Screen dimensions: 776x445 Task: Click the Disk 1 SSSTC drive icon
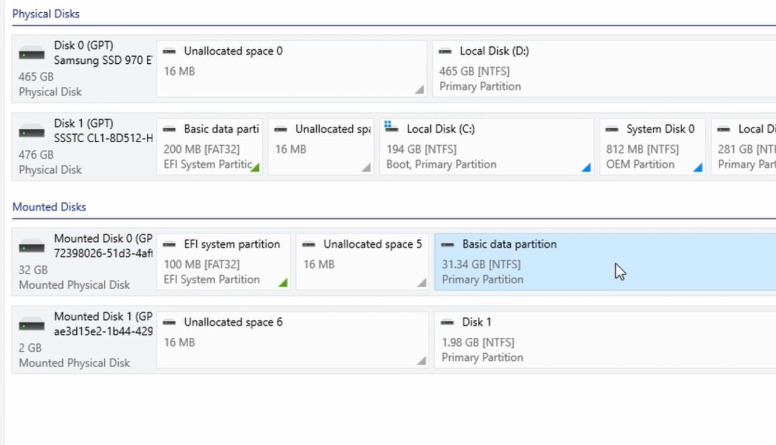(x=32, y=132)
